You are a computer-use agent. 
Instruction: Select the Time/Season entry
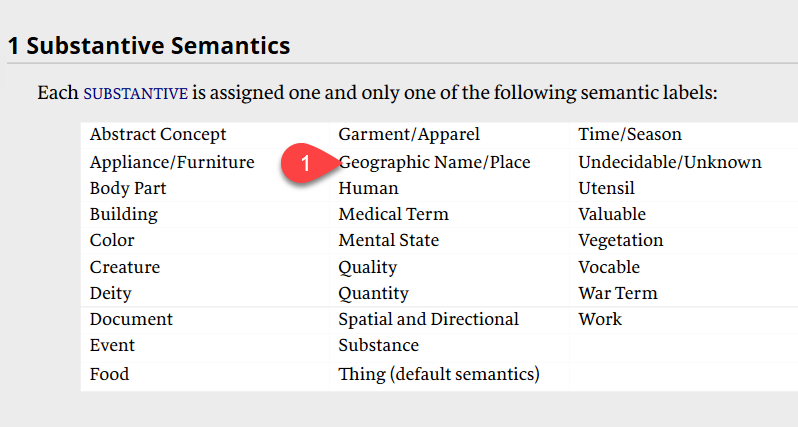pyautogui.click(x=630, y=134)
